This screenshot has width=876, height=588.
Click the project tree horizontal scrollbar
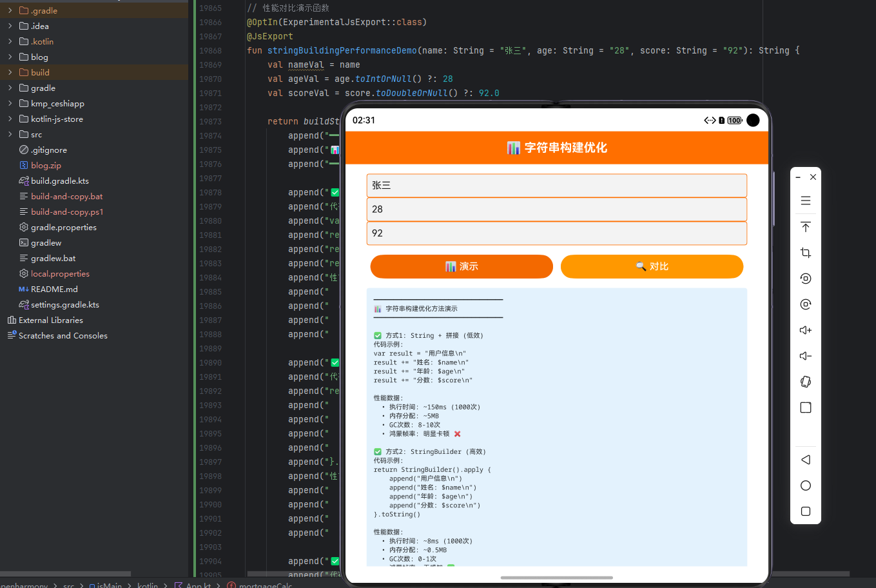(66, 573)
